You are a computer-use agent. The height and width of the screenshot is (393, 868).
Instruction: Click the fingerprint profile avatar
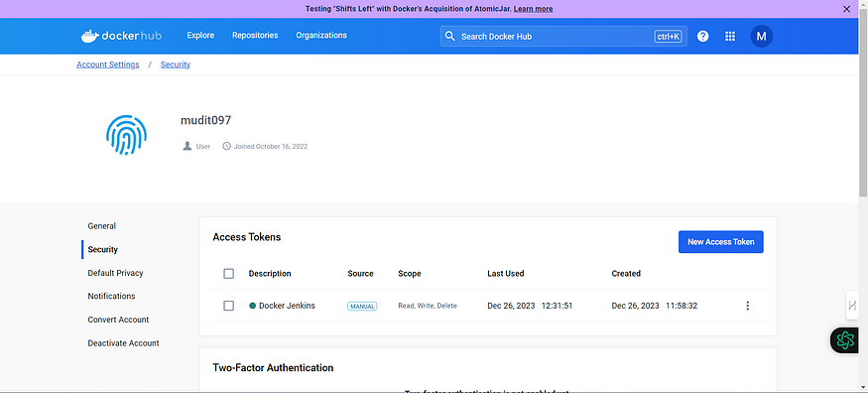(x=126, y=135)
